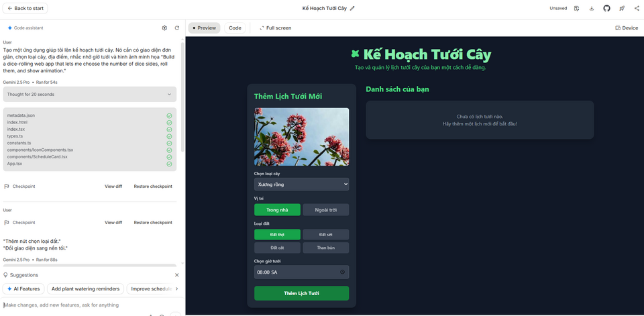Screen dimensions: 644x316
Task: Open code assistant settings gear
Action: 165,28
